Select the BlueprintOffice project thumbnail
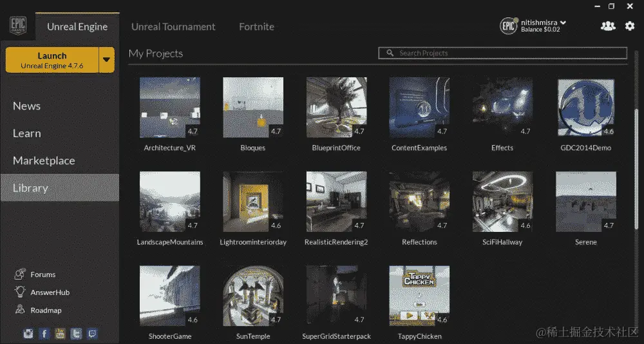Screen dimensions: 644x344 [x=336, y=108]
